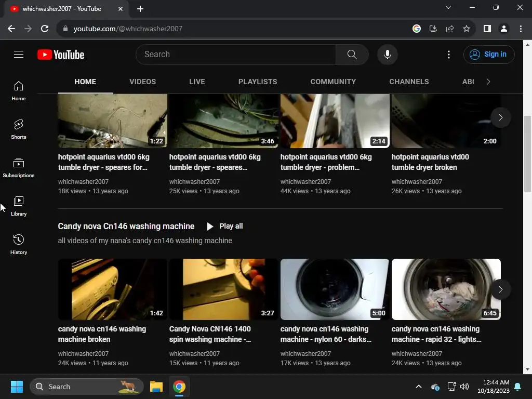This screenshot has width=532, height=399.
Task: Open the Windows Start menu
Action: [17, 387]
